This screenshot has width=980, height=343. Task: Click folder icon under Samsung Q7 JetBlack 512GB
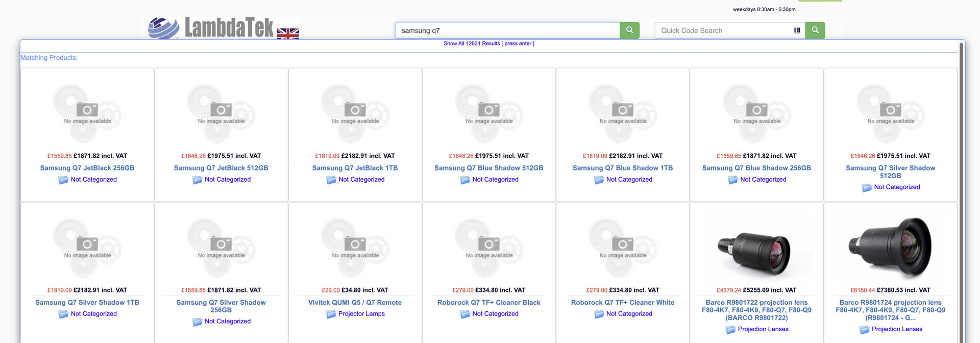click(x=197, y=180)
